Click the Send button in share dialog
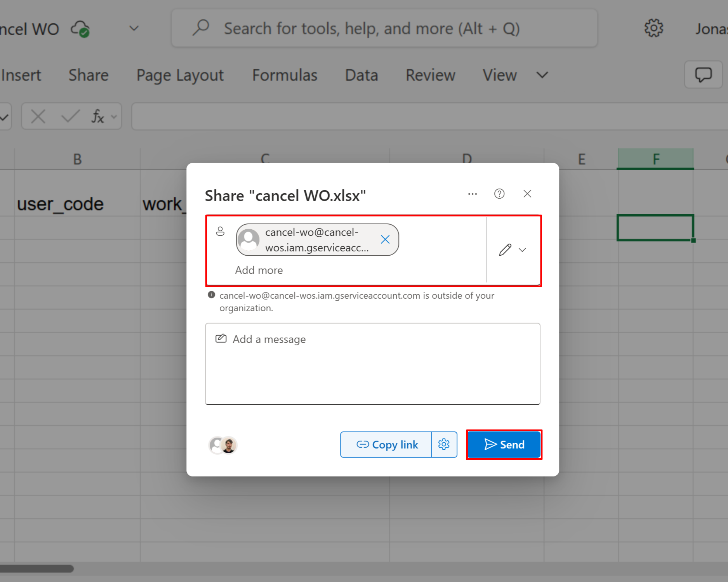Image resolution: width=728 pixels, height=582 pixels. 504,445
